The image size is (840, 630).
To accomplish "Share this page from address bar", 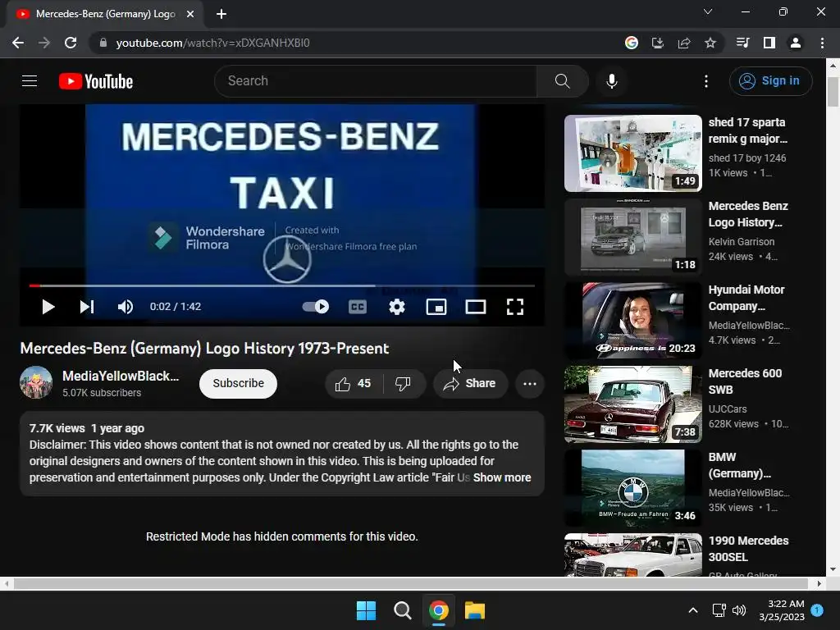I will [x=684, y=43].
